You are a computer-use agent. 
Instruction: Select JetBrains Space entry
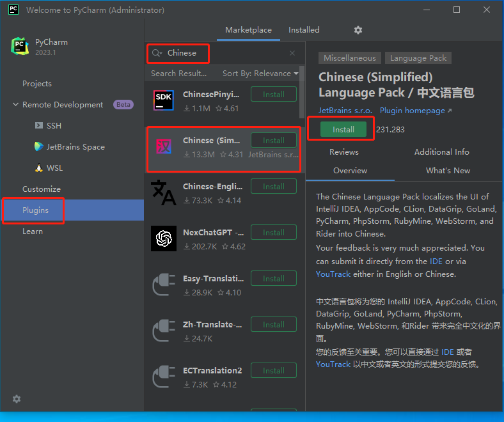(x=75, y=146)
